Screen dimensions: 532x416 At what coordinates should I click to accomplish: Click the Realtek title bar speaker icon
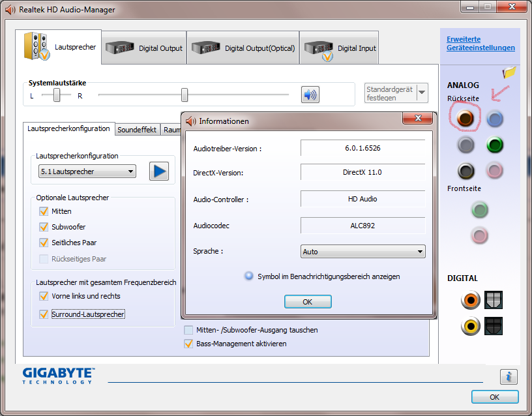click(10, 10)
